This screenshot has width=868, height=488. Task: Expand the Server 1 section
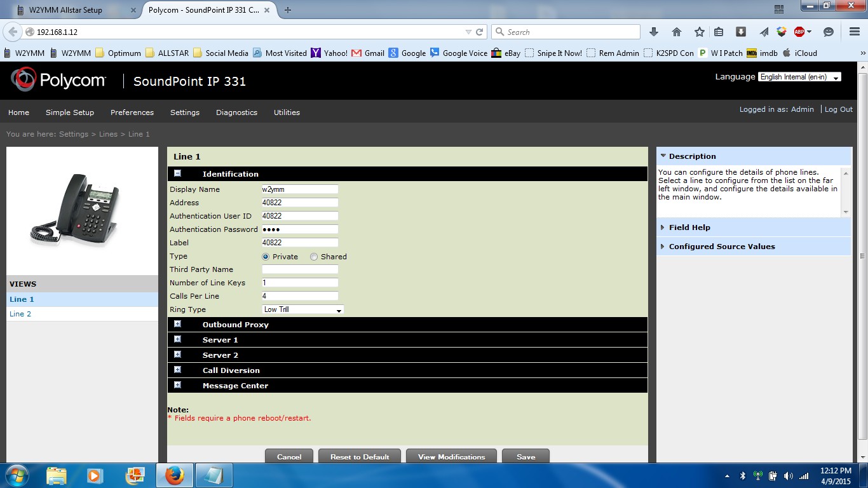point(177,339)
